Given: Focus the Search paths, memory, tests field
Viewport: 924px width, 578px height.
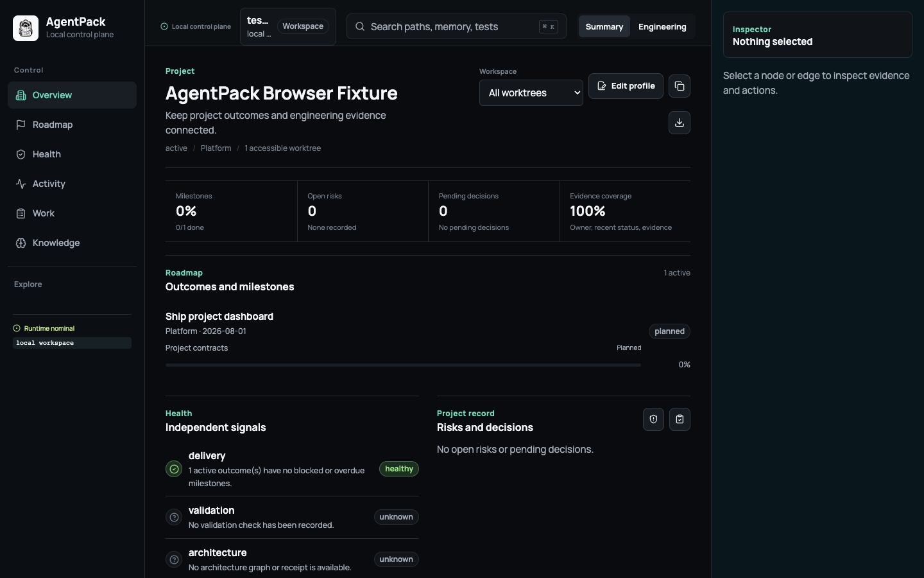Looking at the screenshot, I should coord(456,26).
